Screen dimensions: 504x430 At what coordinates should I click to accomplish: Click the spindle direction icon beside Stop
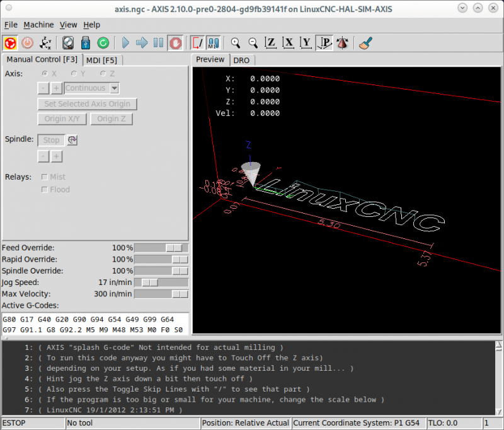pyautogui.click(x=72, y=140)
